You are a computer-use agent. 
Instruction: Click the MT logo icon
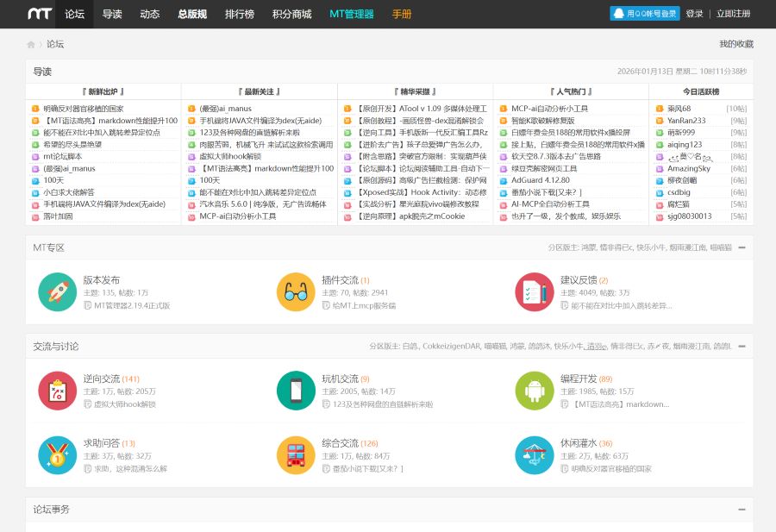pyautogui.click(x=40, y=14)
